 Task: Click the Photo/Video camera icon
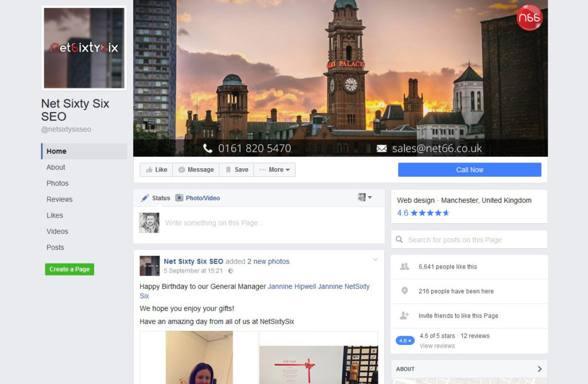point(179,197)
